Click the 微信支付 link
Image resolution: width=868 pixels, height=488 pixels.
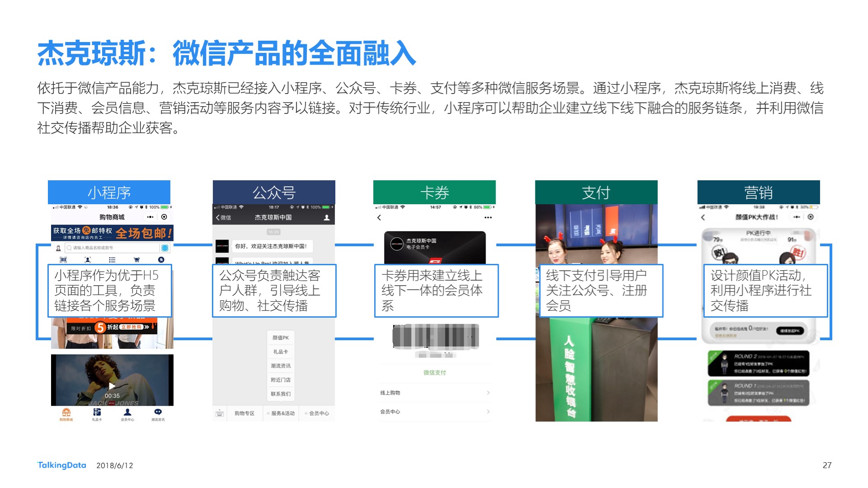click(435, 372)
